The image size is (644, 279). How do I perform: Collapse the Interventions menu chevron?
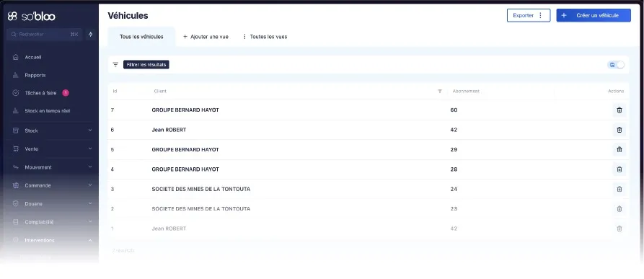coord(90,241)
